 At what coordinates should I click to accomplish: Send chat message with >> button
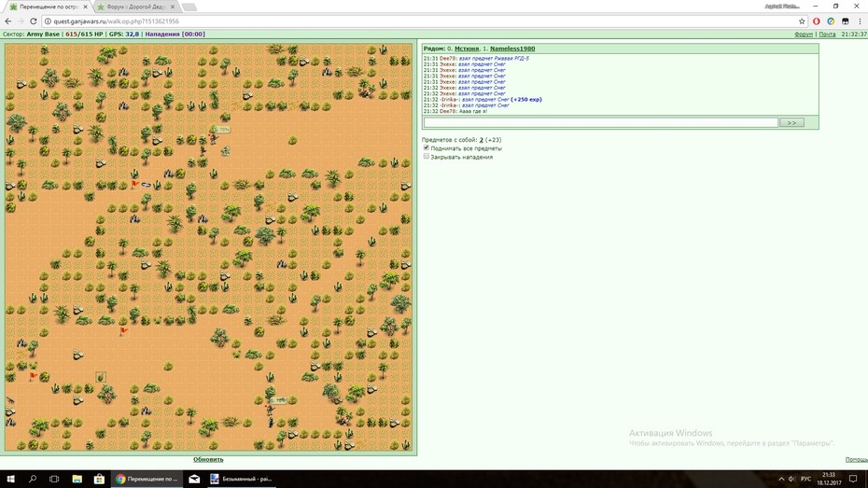[791, 122]
